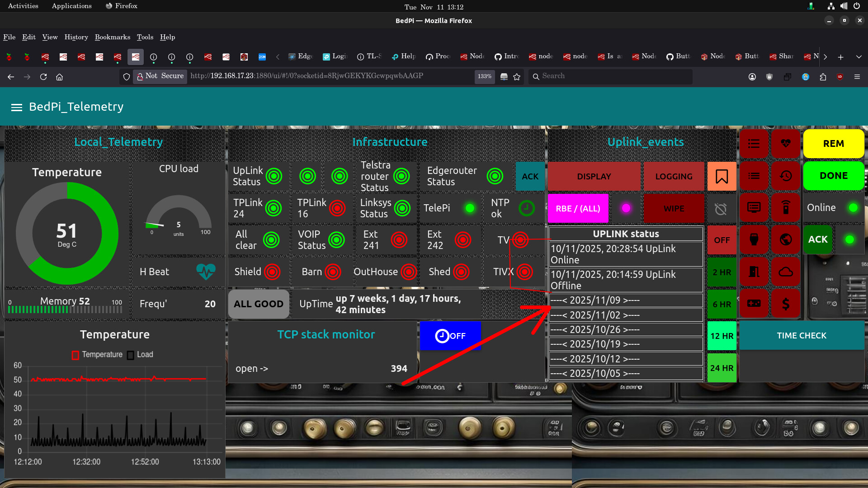Image resolution: width=868 pixels, height=488 pixels.
Task: Toggle the TCP stack monitor OFF switch
Action: (x=450, y=336)
